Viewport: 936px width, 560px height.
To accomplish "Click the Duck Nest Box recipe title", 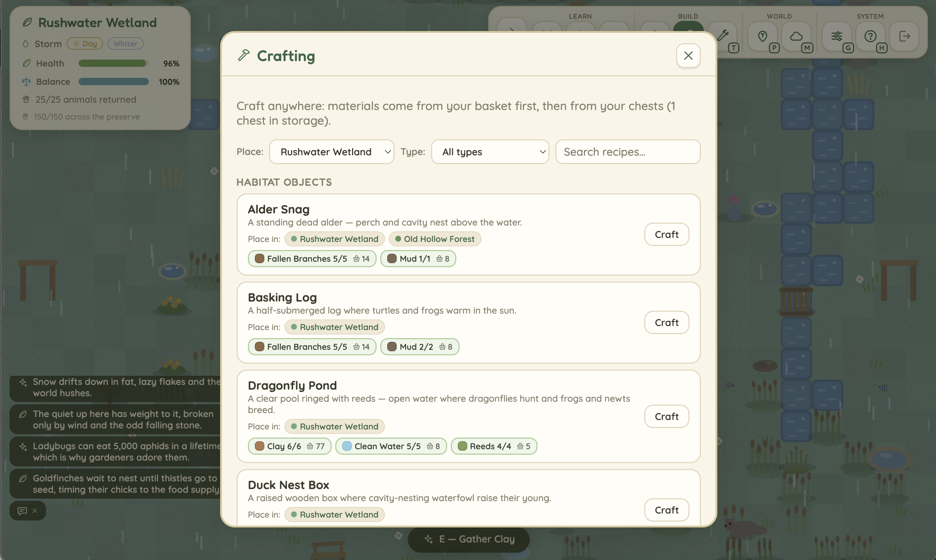I will tap(288, 485).
